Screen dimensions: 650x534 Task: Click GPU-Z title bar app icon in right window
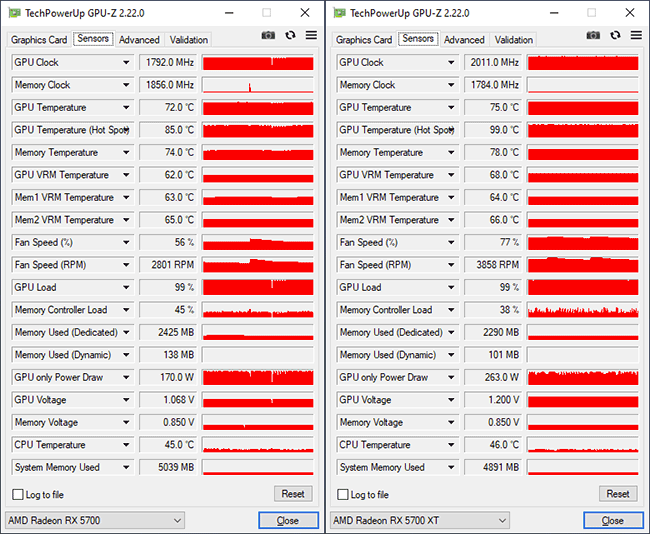[340, 12]
